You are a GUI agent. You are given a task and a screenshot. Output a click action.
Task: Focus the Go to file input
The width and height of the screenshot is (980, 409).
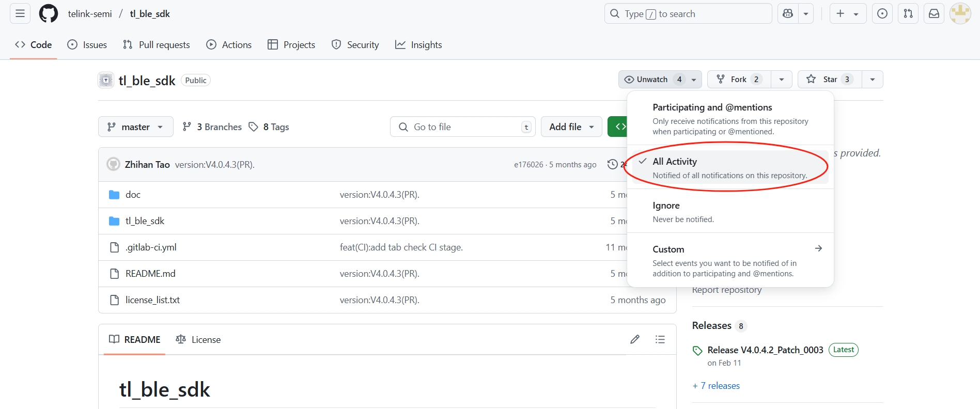[463, 127]
